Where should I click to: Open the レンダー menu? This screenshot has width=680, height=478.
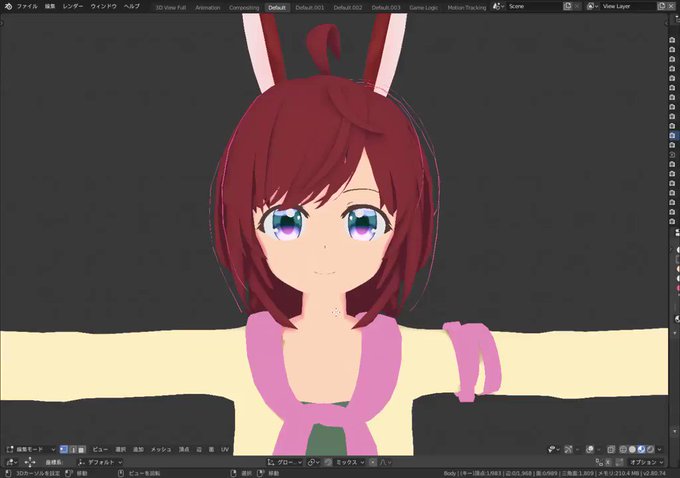point(72,7)
